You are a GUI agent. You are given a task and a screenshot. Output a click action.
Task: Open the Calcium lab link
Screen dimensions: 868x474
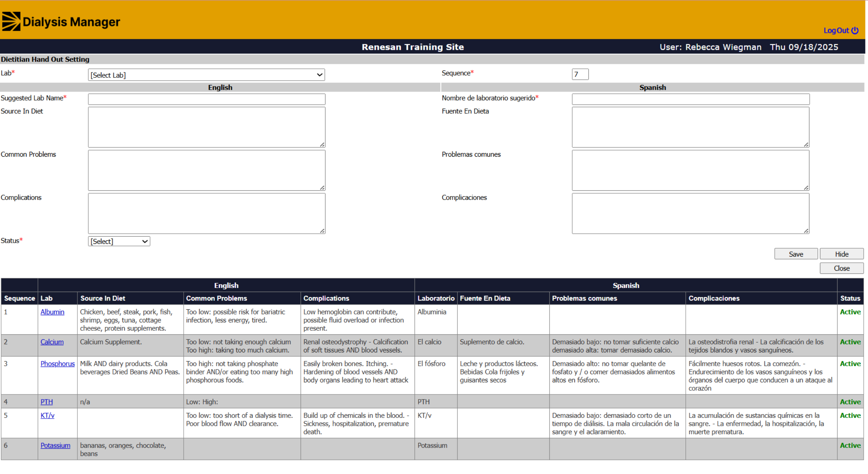point(52,342)
